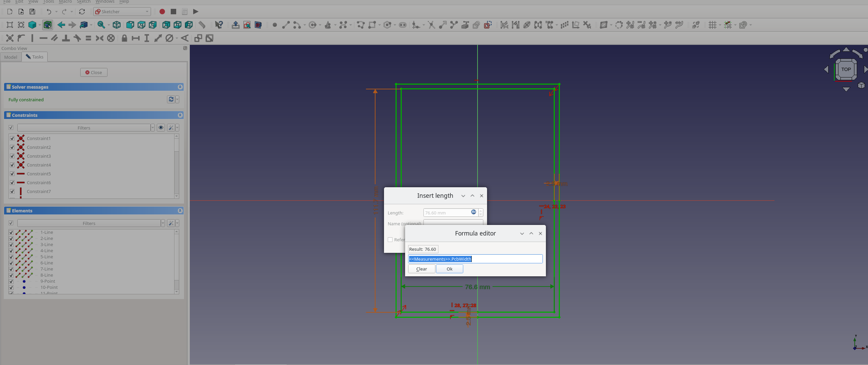Image resolution: width=868 pixels, height=365 pixels.
Task: Uncheck the 5-Line element checkbox
Action: point(11,257)
